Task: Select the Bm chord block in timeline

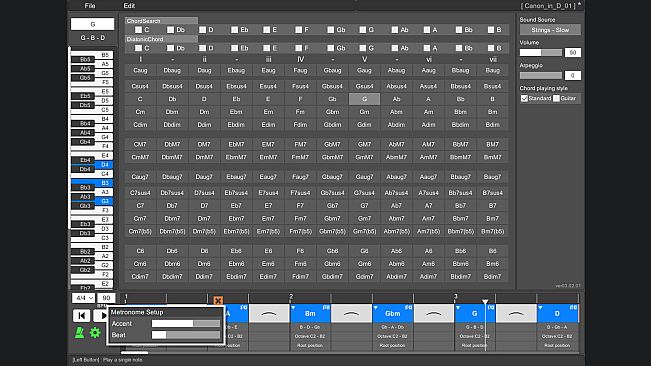Action: [310, 314]
